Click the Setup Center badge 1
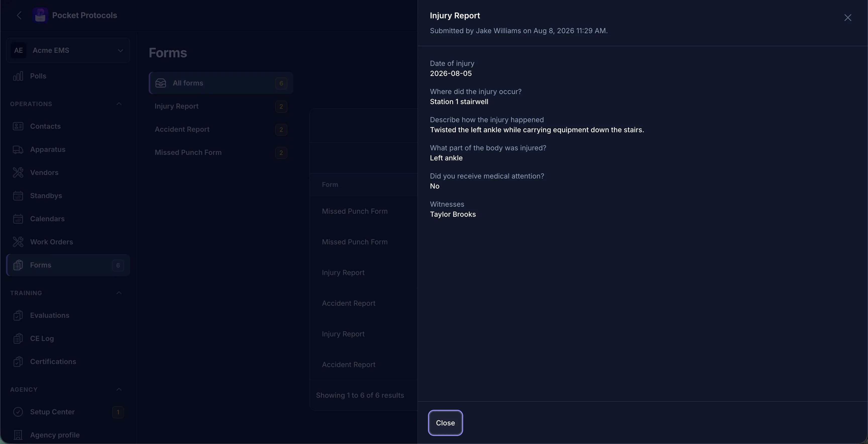Image resolution: width=868 pixels, height=444 pixels. [x=118, y=412]
